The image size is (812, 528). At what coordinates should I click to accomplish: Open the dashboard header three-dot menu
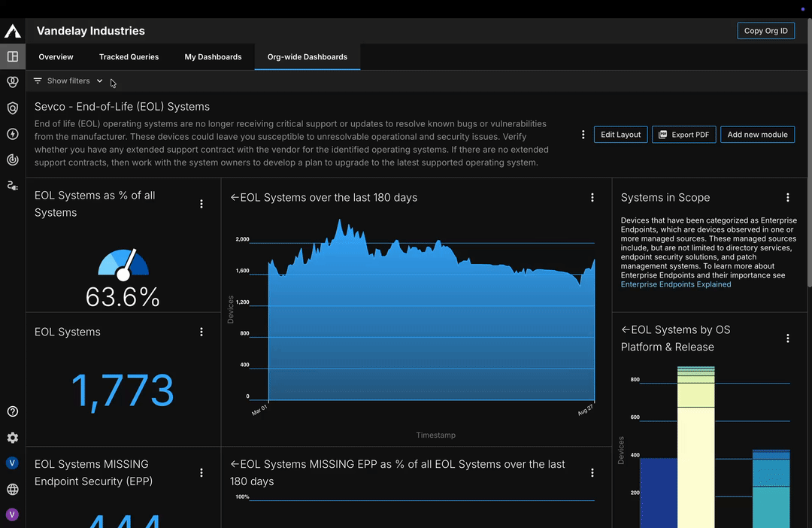583,135
